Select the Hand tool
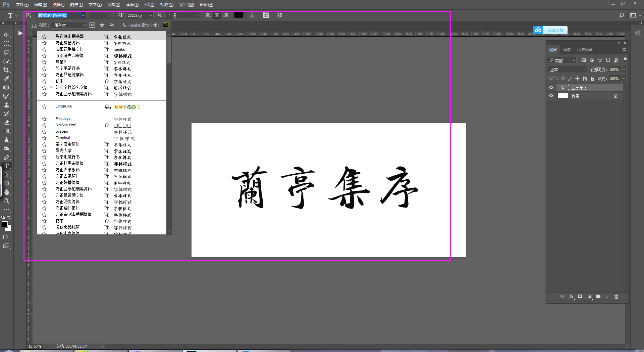The width and height of the screenshot is (644, 352). pyautogui.click(x=6, y=192)
